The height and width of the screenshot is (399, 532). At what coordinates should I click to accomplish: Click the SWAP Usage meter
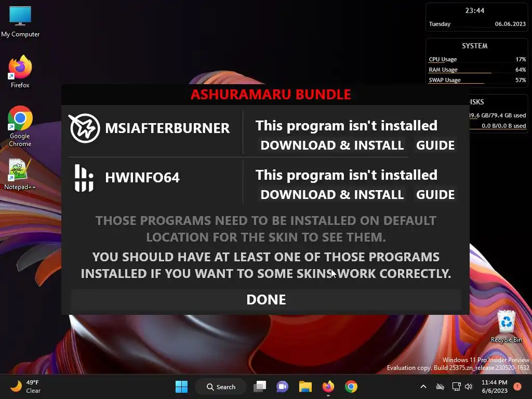(477, 81)
